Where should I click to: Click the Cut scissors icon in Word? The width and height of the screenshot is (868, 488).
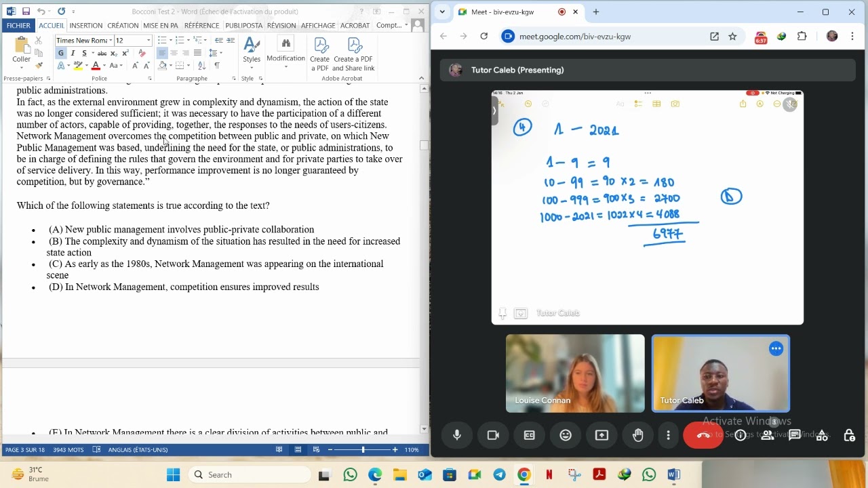[39, 41]
